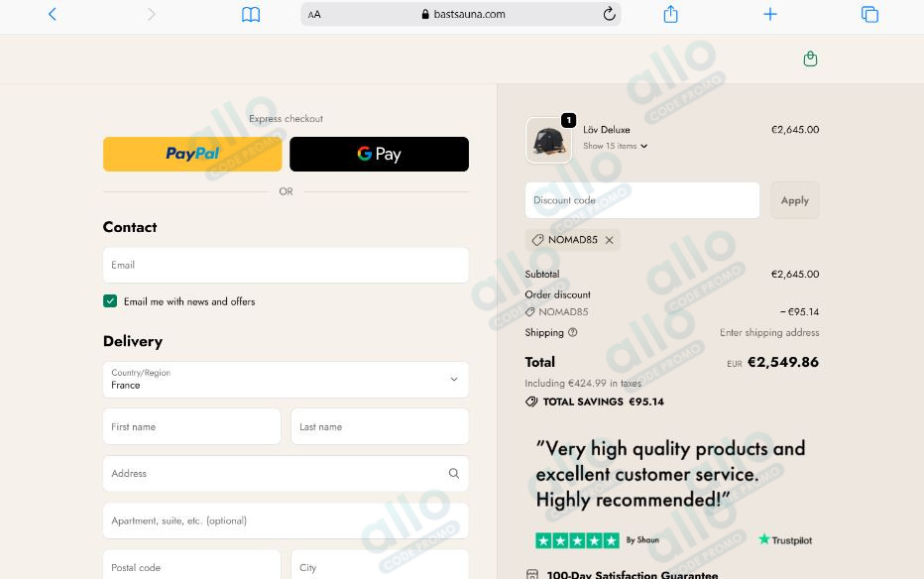Click the address search magnifier icon

[453, 473]
